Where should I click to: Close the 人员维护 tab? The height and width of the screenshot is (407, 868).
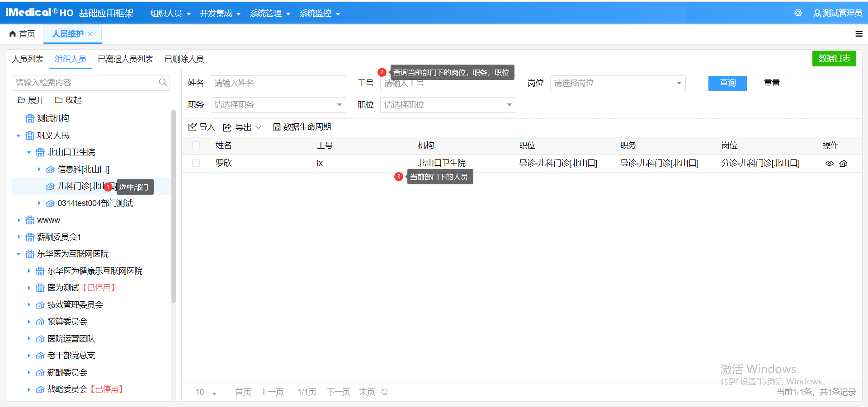pyautogui.click(x=90, y=34)
